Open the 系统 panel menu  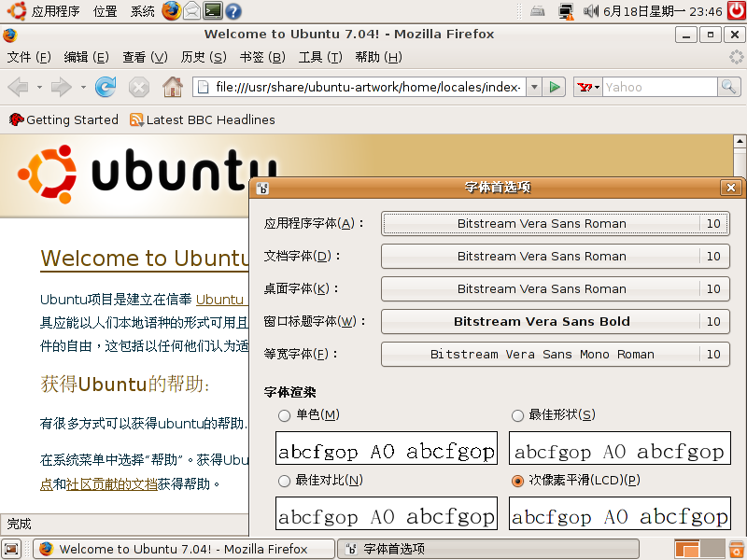point(143,11)
